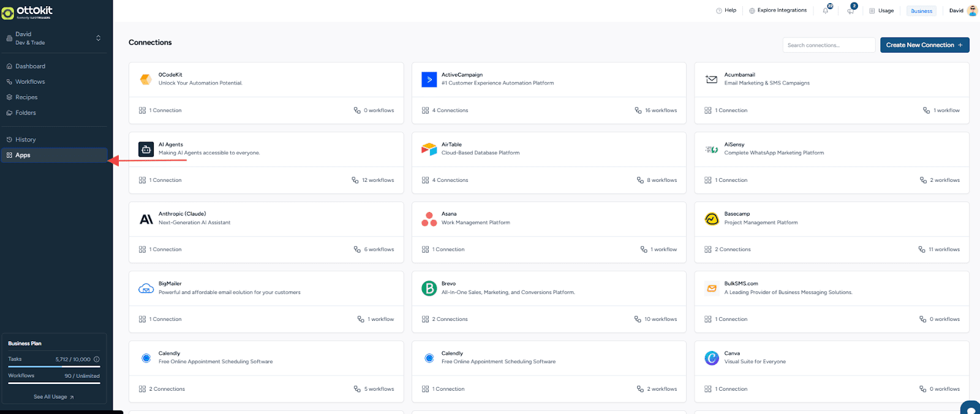Click the Tasks usage info icon

tap(96, 359)
